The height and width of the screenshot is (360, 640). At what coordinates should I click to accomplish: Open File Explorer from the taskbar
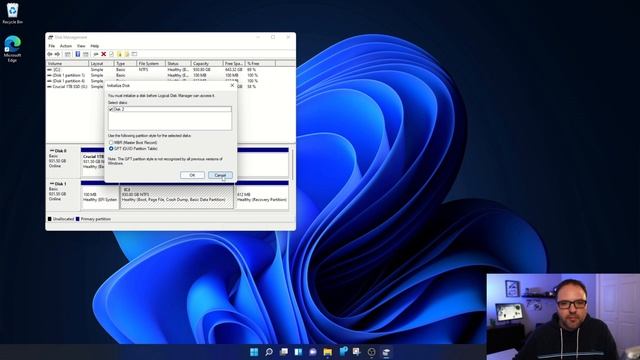328,352
